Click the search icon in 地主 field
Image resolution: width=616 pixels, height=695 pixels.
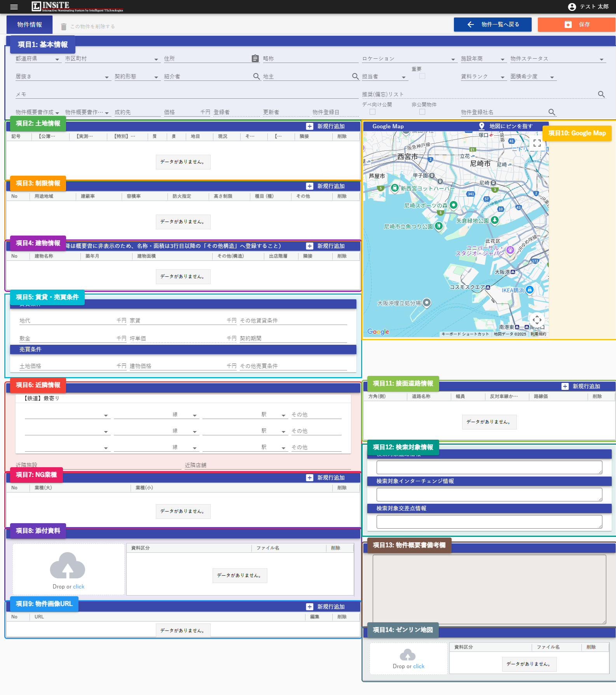(x=355, y=76)
